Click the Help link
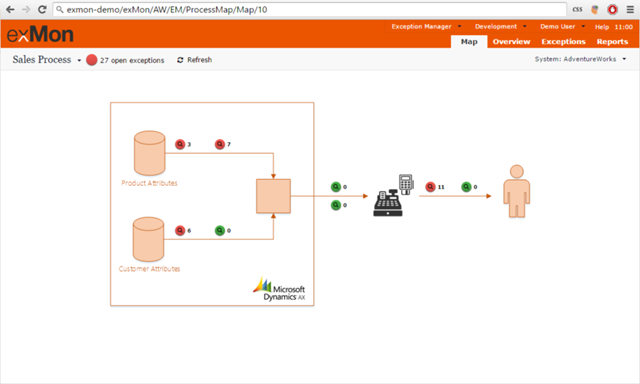 [x=602, y=27]
